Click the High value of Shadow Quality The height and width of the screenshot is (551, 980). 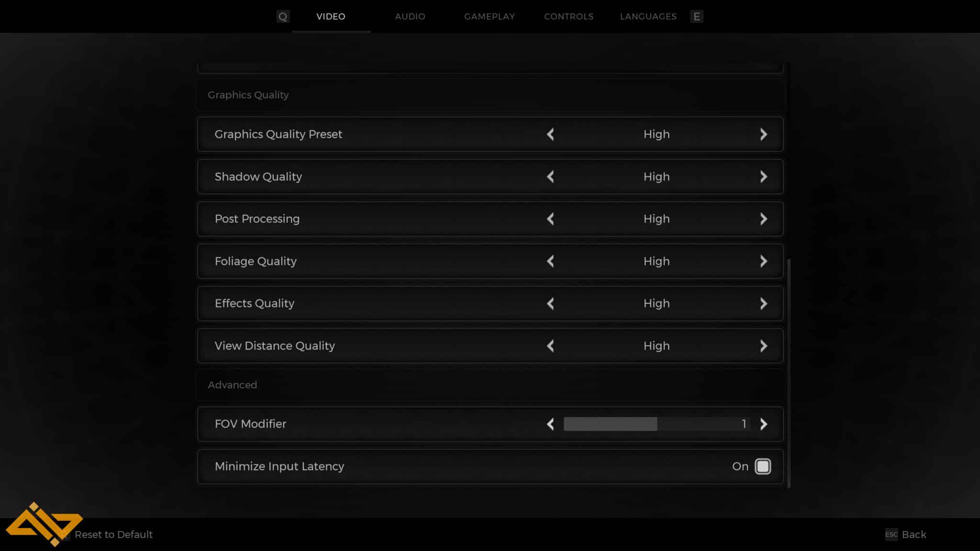coord(657,176)
